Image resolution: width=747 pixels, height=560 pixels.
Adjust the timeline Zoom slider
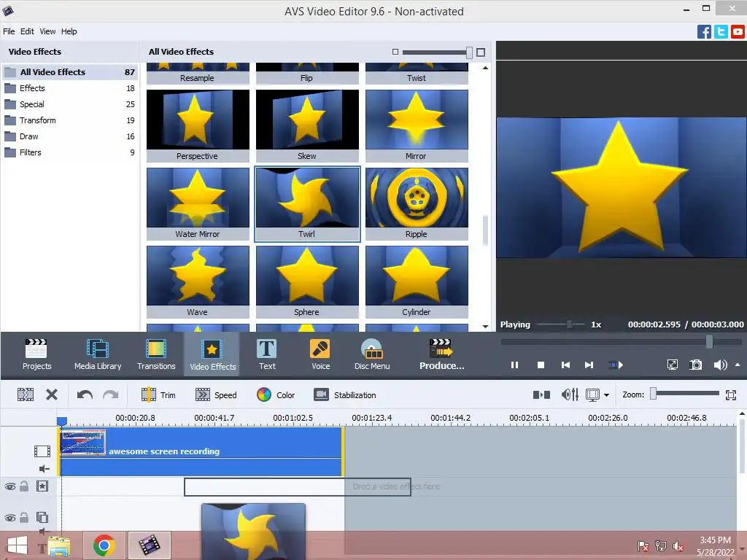coord(654,393)
